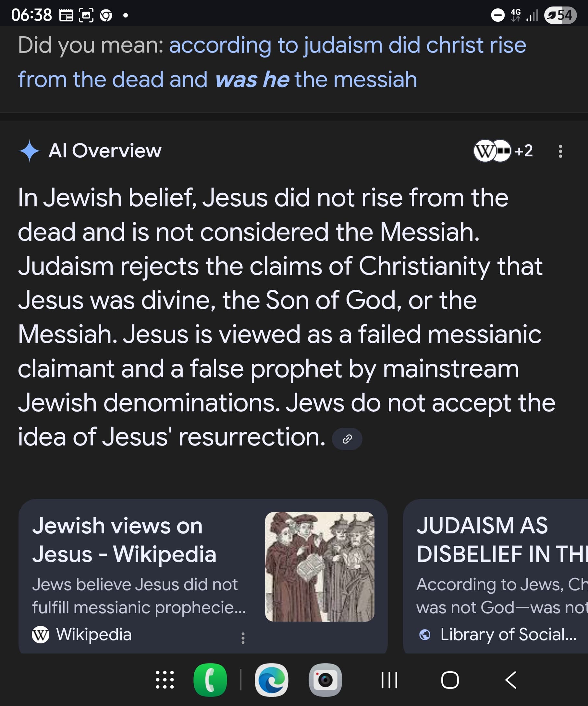Tap the Wikipedia logo in source card

pos(40,634)
